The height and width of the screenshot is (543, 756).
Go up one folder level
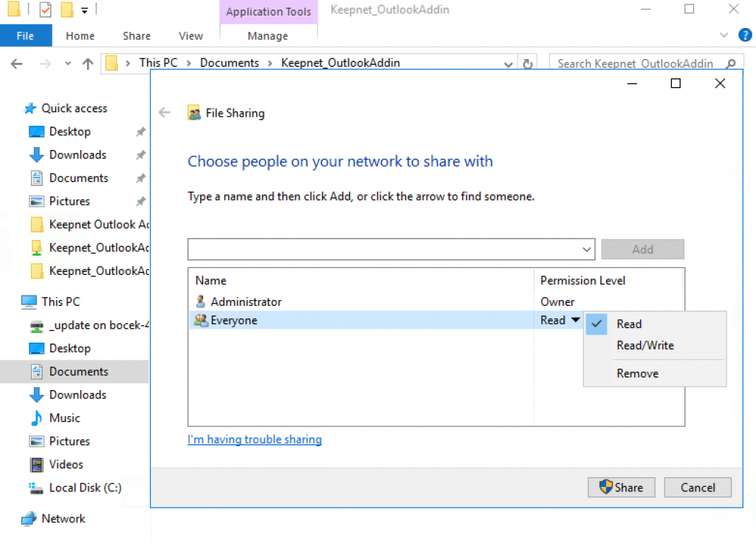88,64
